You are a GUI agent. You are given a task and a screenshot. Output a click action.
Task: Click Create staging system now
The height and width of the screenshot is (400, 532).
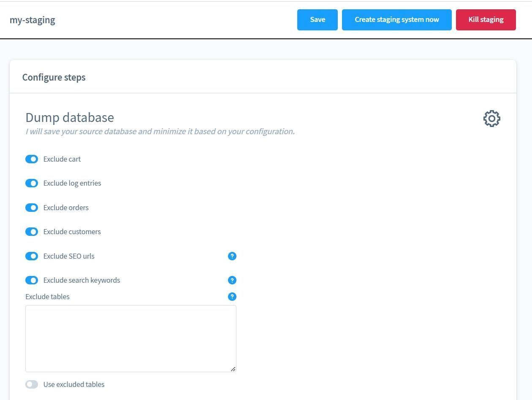(x=396, y=20)
